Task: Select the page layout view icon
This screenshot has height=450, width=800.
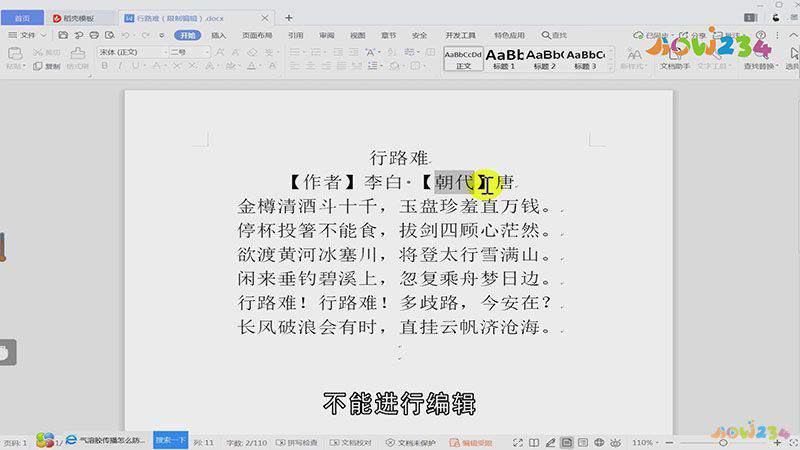Action: tap(566, 442)
